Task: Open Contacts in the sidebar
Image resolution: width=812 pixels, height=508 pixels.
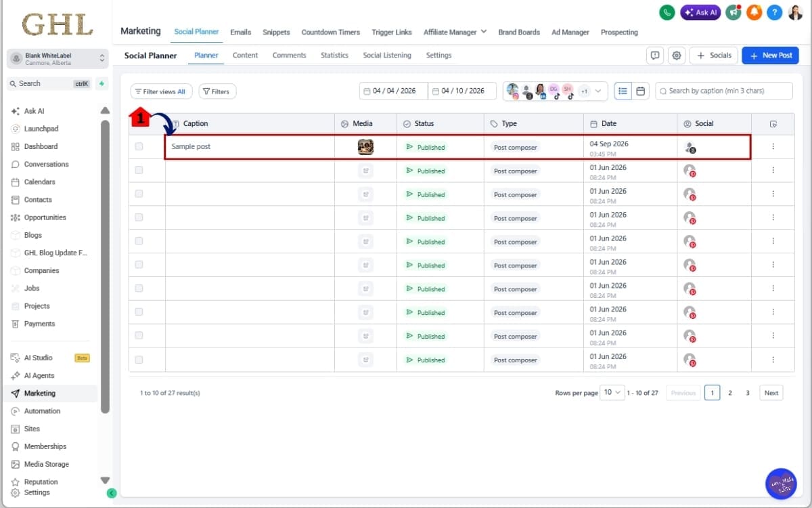Action: pyautogui.click(x=38, y=200)
